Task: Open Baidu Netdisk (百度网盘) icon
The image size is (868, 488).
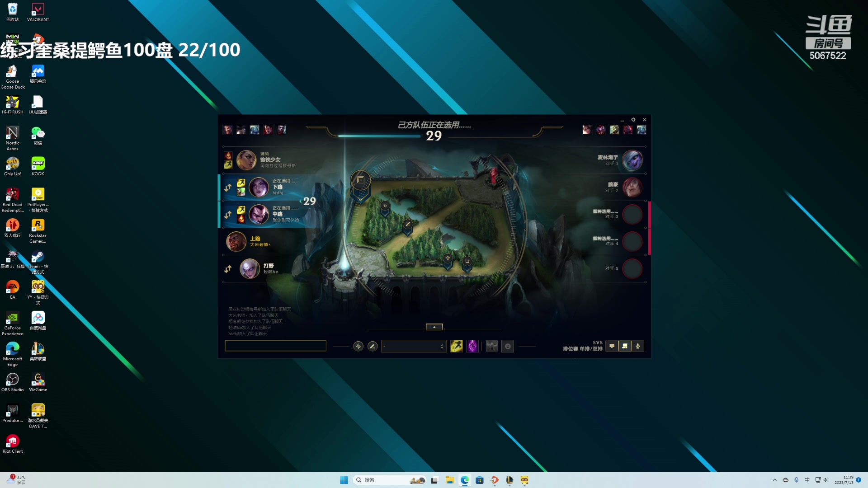Action: tap(38, 321)
